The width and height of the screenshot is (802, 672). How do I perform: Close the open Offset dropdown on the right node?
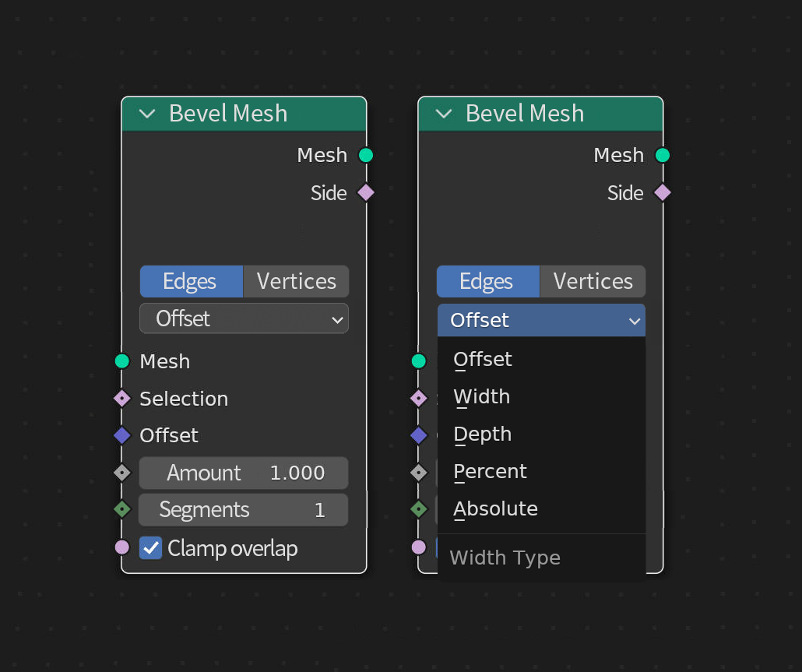pos(541,320)
